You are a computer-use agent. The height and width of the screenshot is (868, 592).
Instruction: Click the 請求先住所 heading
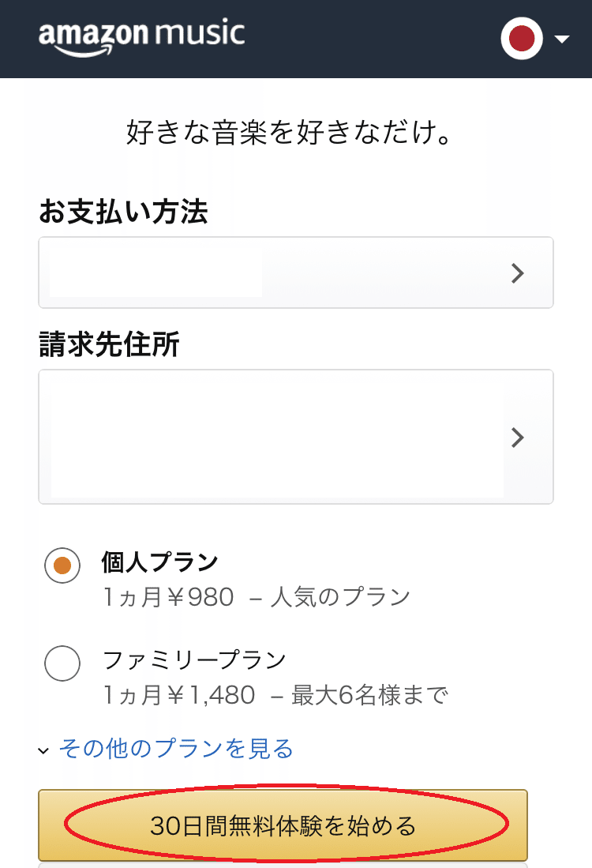point(109,344)
